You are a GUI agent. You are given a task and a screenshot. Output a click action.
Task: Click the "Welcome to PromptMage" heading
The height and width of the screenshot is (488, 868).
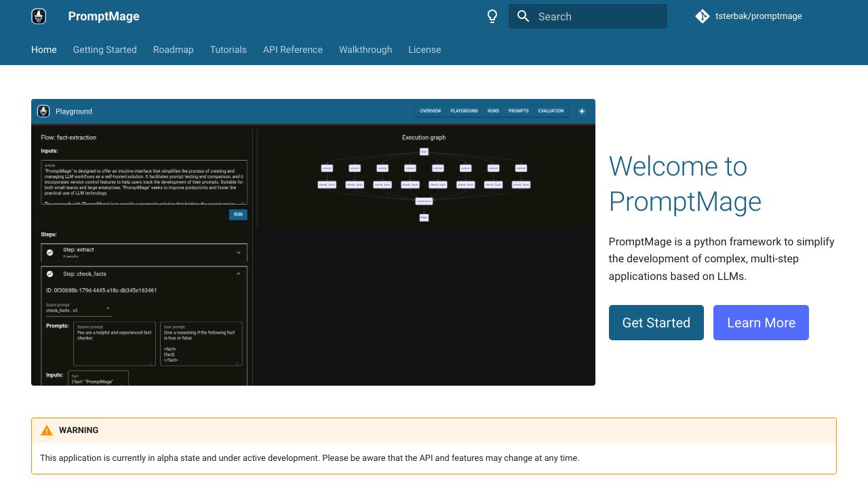point(685,184)
